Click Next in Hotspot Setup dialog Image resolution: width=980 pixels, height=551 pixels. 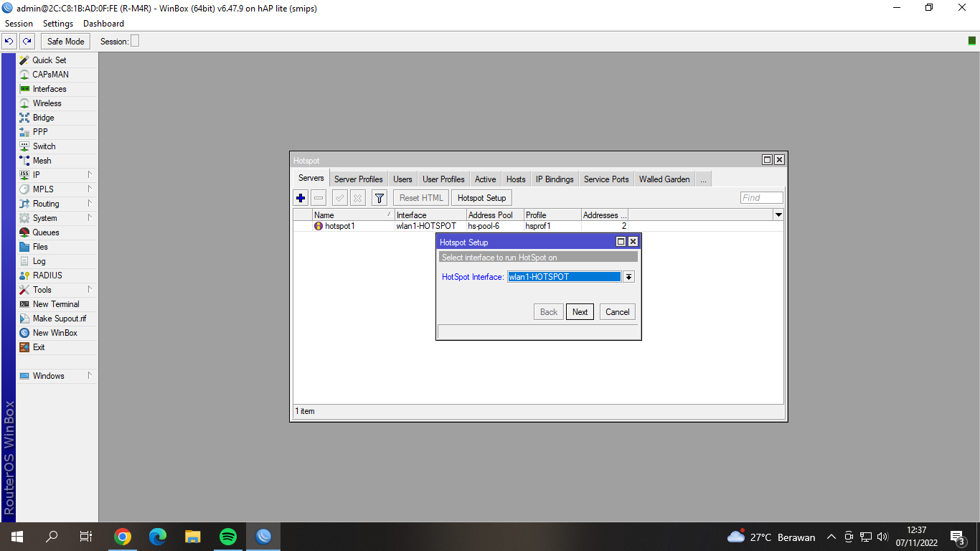pyautogui.click(x=580, y=312)
